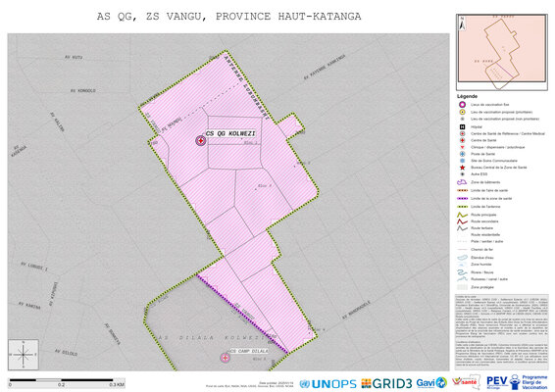Click the grey non-priority proposed vaccination site symbol
555x392 pixels.
coord(462,120)
